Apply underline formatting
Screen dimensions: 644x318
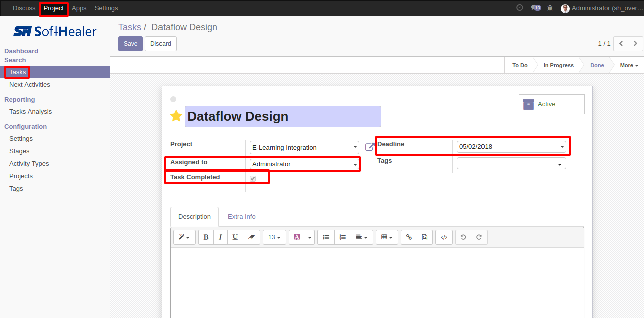[235, 237]
